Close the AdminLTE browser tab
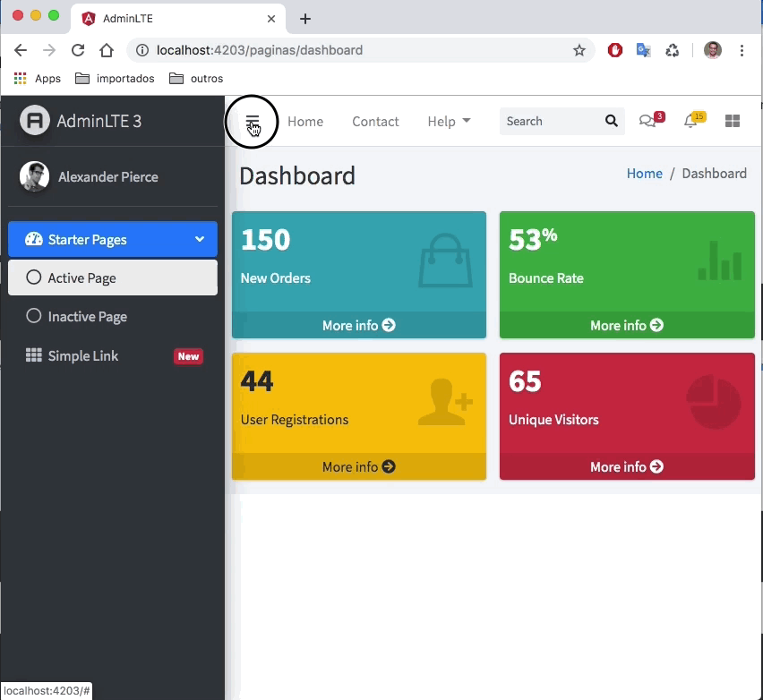Viewport: 763px width, 700px height. (x=271, y=19)
